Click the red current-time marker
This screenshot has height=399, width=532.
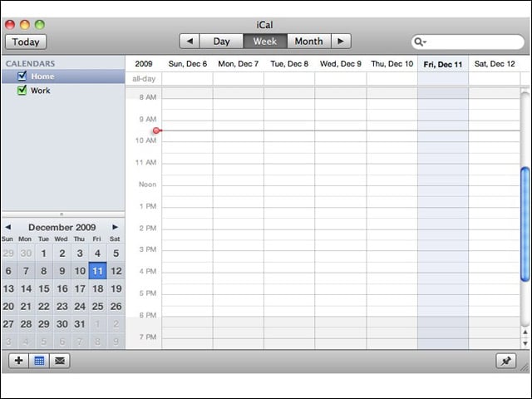click(x=156, y=131)
